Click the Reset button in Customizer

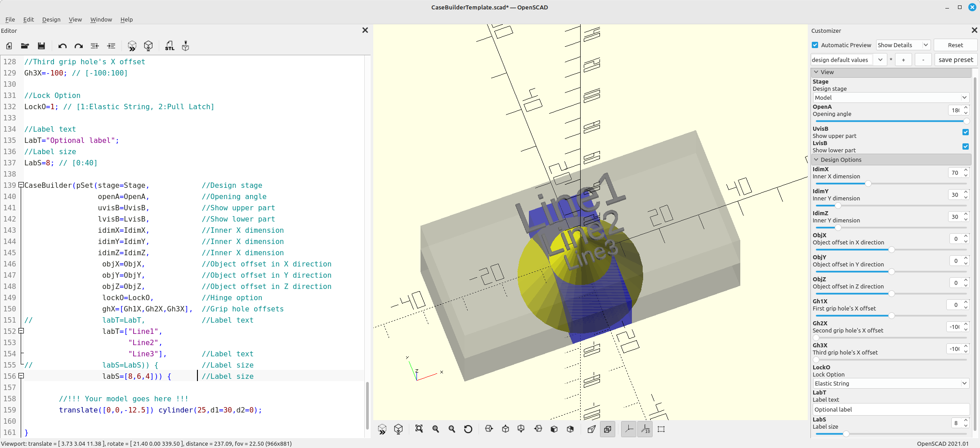pyautogui.click(x=955, y=45)
